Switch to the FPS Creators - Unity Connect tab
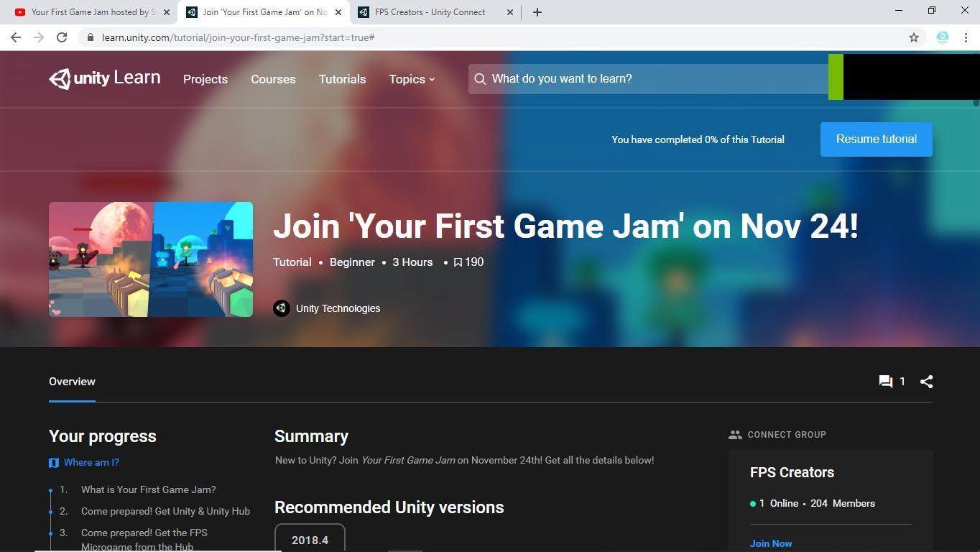The image size is (980, 552). 436,12
